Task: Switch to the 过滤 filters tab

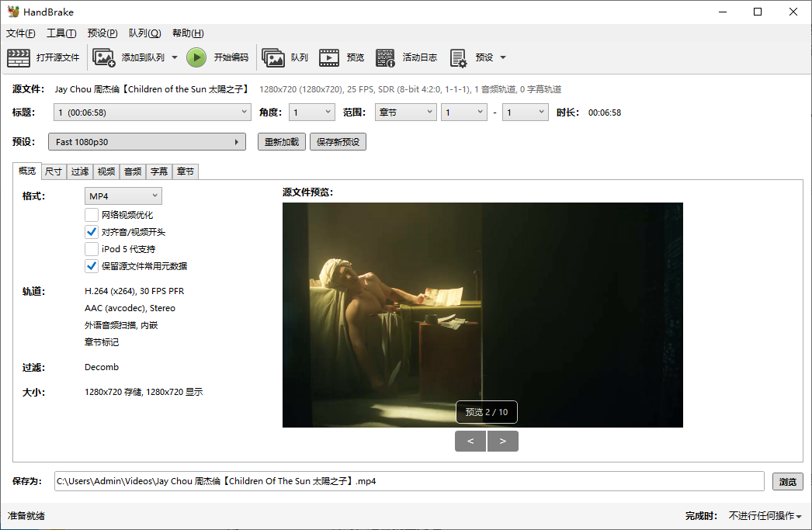Action: pyautogui.click(x=80, y=171)
